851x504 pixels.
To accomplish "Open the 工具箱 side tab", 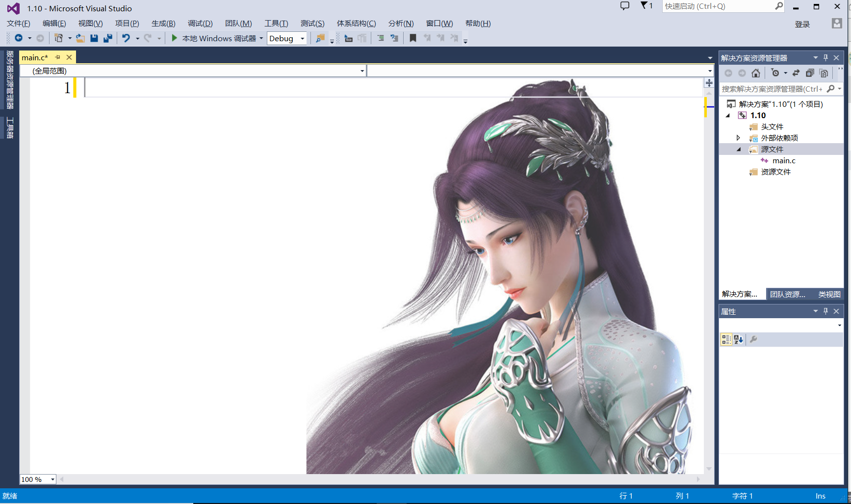I will 10,128.
